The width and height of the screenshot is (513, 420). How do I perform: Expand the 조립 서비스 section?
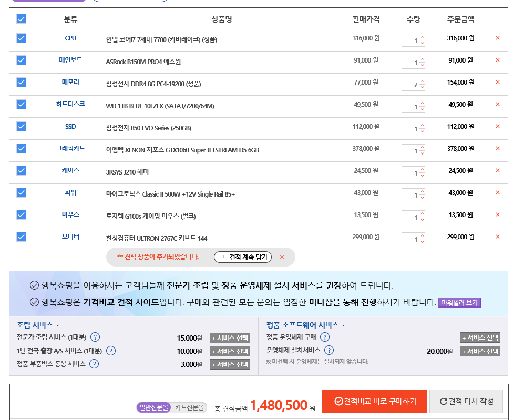[38, 325]
